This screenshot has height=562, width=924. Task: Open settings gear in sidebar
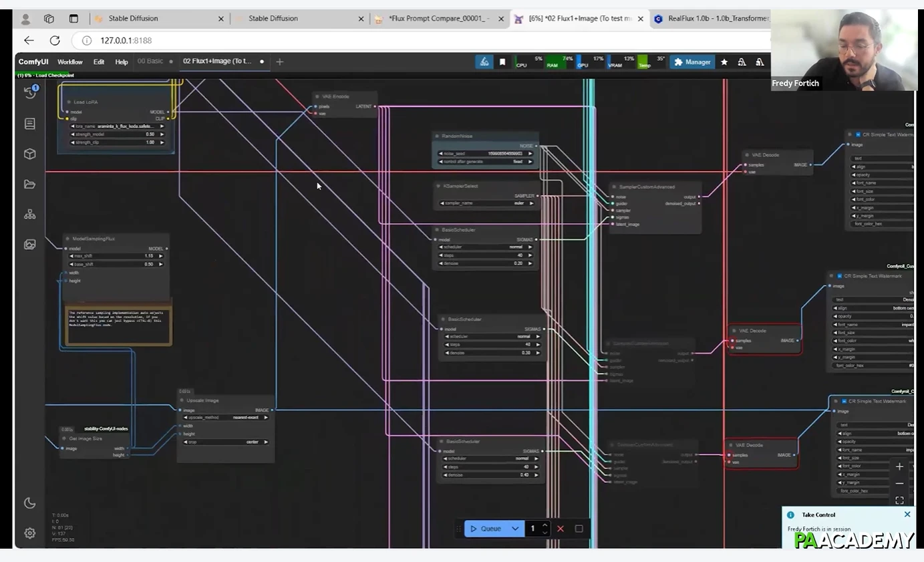pos(29,533)
